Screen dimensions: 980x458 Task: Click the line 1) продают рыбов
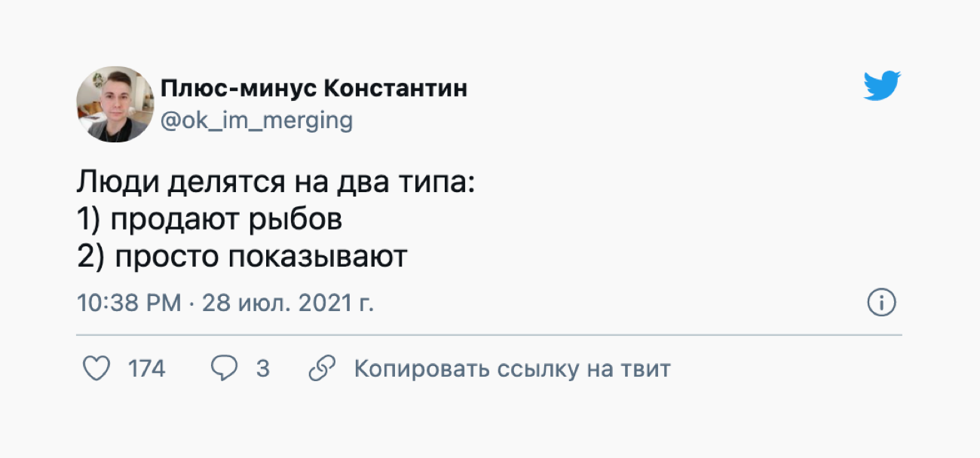(210, 220)
